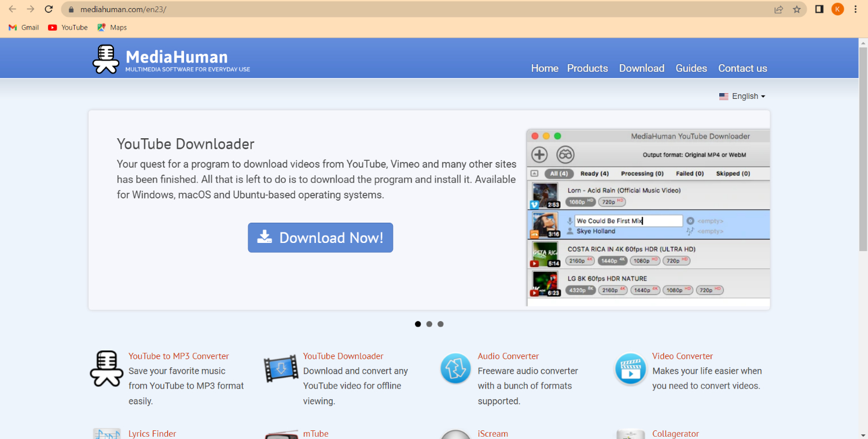Screen dimensions: 868x439
Task: Open the Contact us menu item
Action: pos(742,68)
